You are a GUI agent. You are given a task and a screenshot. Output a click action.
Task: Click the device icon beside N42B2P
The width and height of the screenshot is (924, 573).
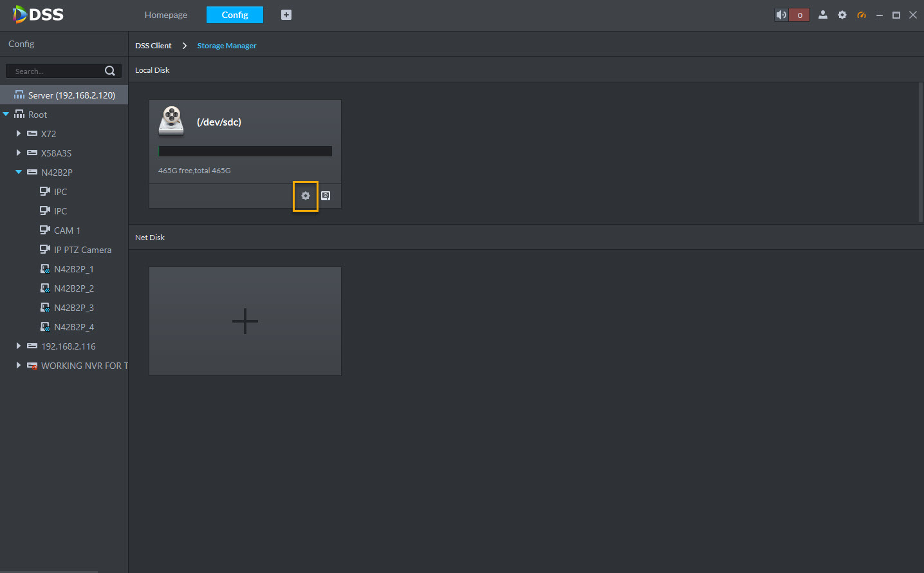point(32,173)
